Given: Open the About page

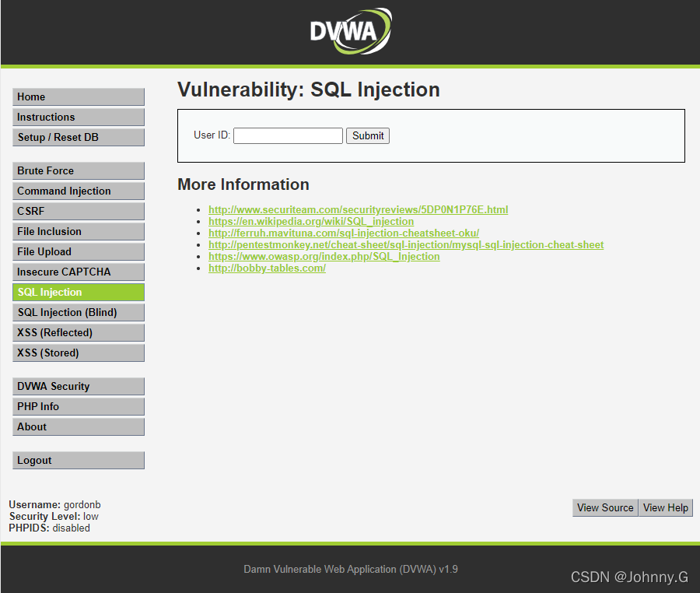Looking at the screenshot, I should click(79, 427).
